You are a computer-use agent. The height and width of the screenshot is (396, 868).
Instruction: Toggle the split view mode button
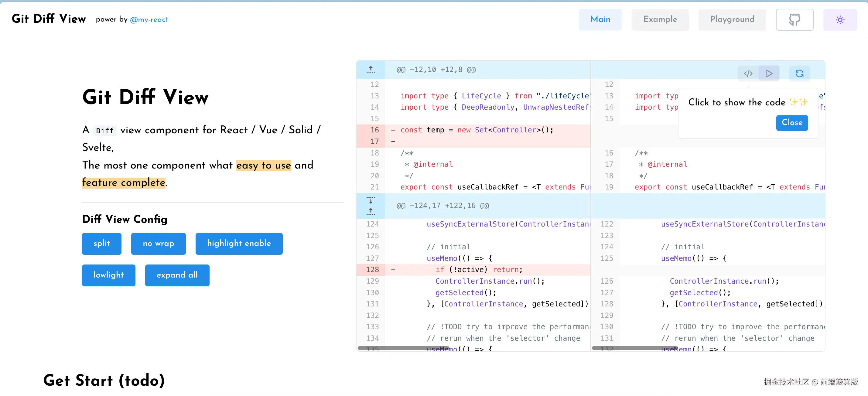pyautogui.click(x=101, y=243)
